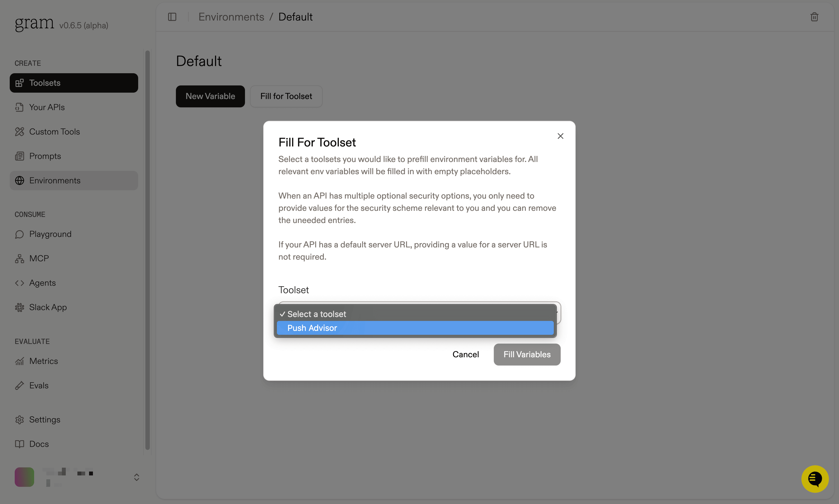Click the Playground chat bubble icon
Image resolution: width=839 pixels, height=504 pixels.
[19, 234]
